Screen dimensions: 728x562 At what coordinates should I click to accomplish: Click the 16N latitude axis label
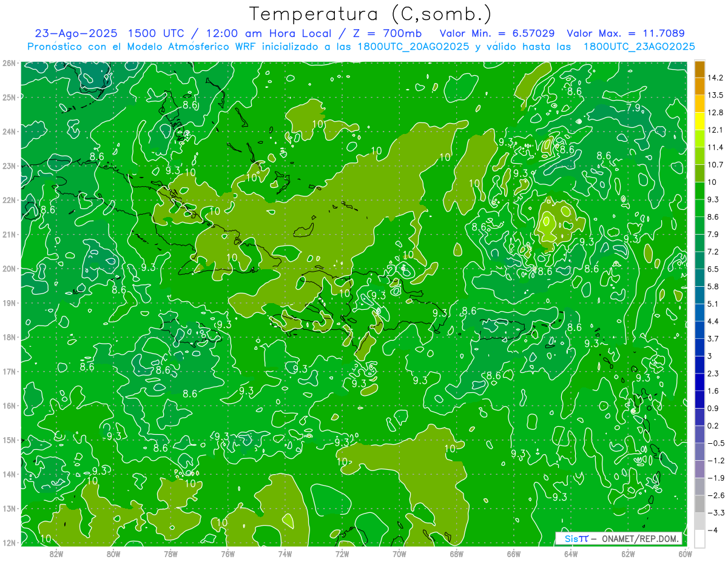click(8, 406)
